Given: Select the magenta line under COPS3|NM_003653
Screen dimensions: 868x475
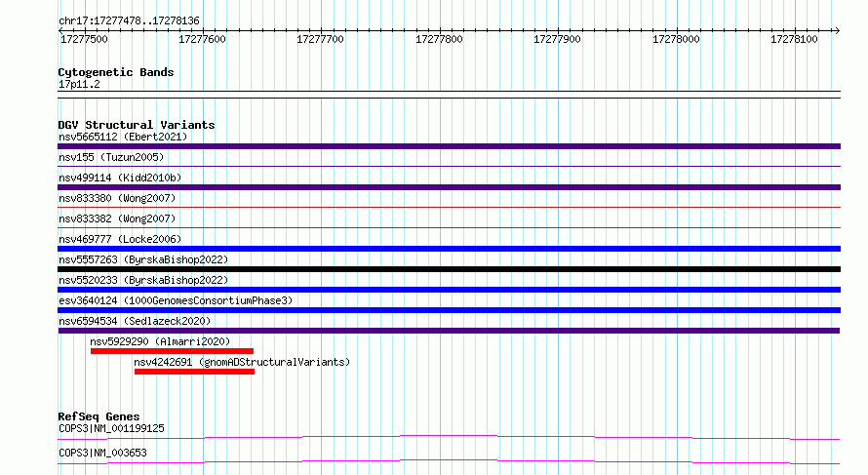Looking at the screenshot, I should (449, 461).
